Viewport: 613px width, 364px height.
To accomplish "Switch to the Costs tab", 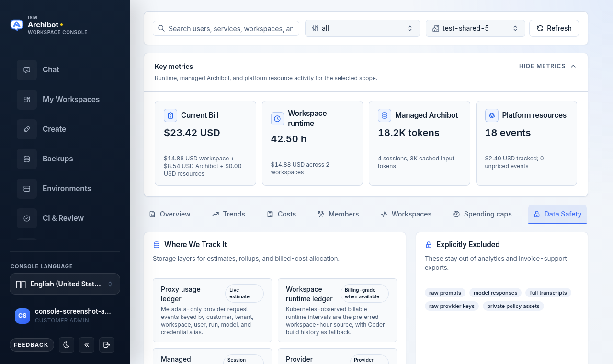I will pyautogui.click(x=282, y=214).
